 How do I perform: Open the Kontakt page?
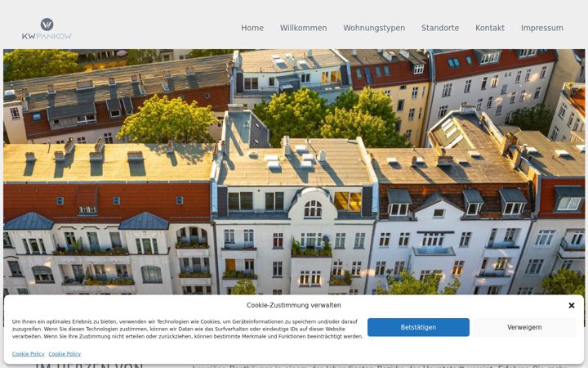click(x=490, y=28)
